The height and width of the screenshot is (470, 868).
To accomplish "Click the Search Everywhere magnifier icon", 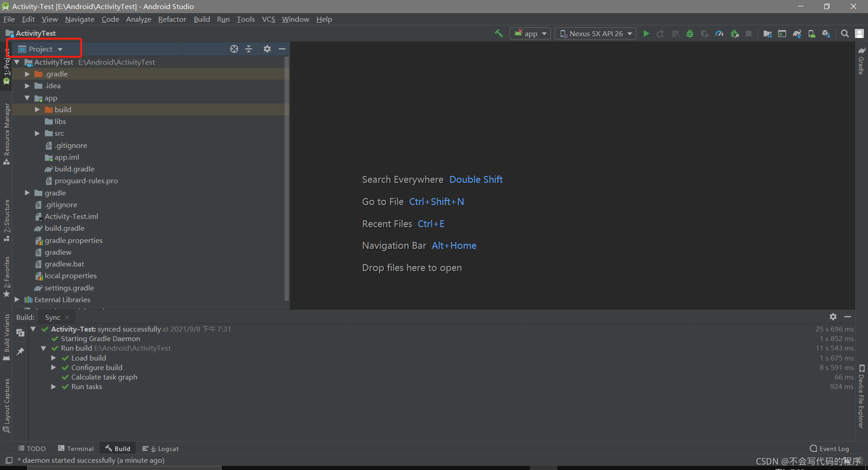I will pyautogui.click(x=844, y=33).
